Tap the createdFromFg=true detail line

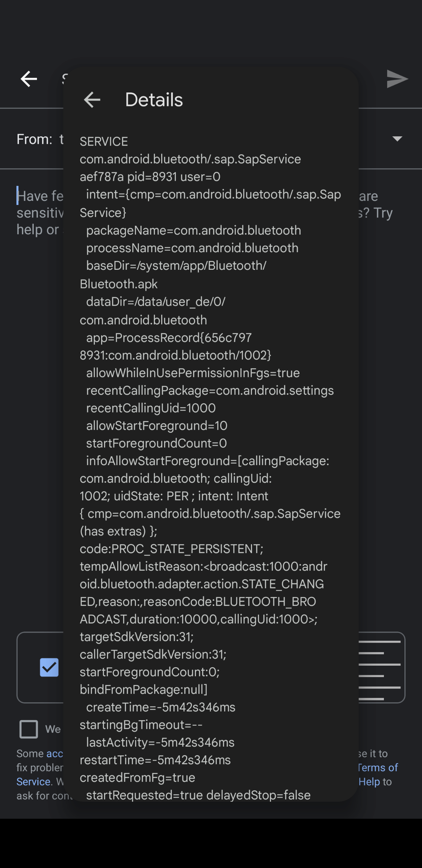click(x=137, y=777)
